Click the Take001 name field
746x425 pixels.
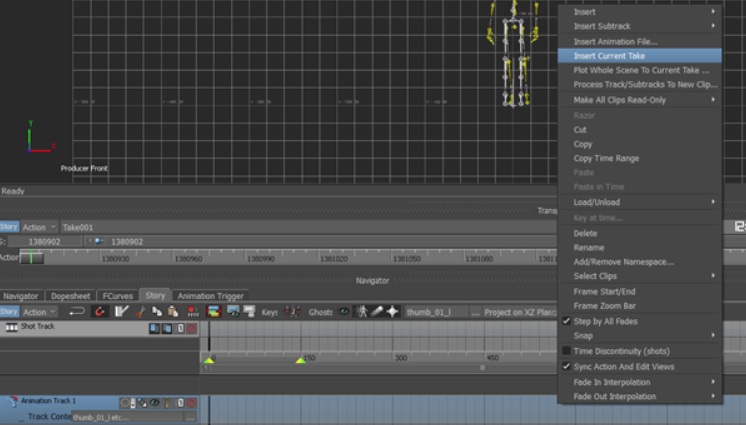[x=308, y=227]
